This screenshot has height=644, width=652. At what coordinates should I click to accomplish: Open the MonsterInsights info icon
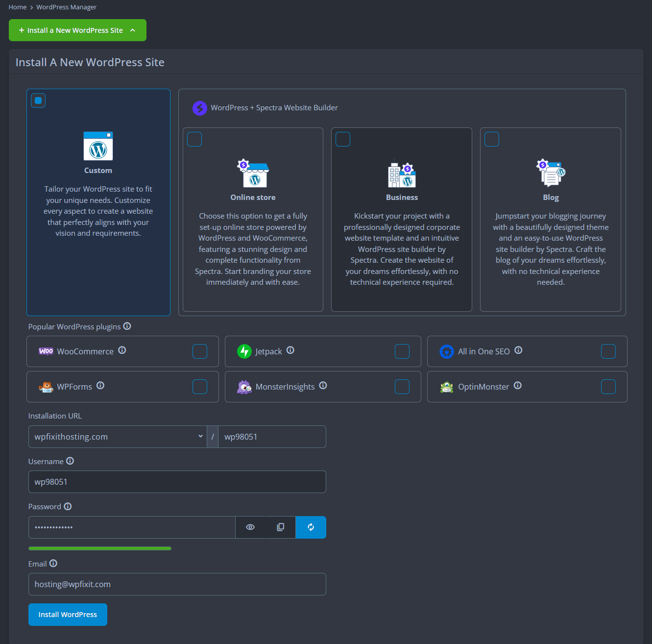323,385
